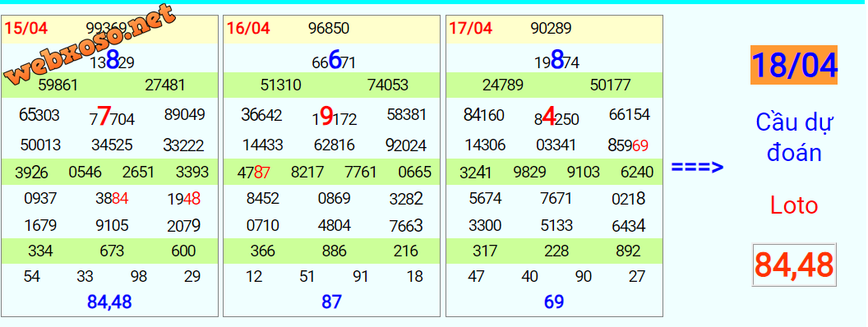
Task: Click the two-digit prize 47
Action: [476, 277]
